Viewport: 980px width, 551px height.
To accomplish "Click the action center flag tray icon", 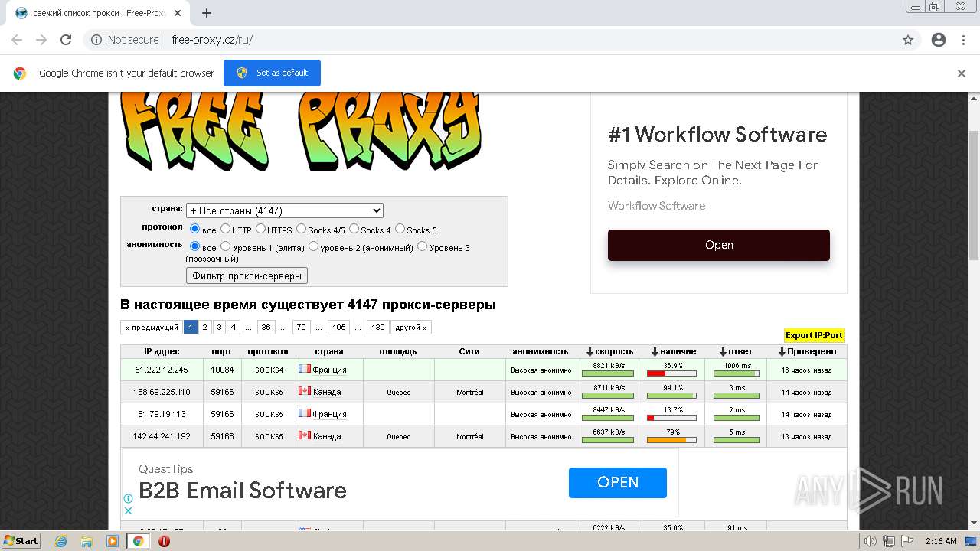I will [x=907, y=541].
